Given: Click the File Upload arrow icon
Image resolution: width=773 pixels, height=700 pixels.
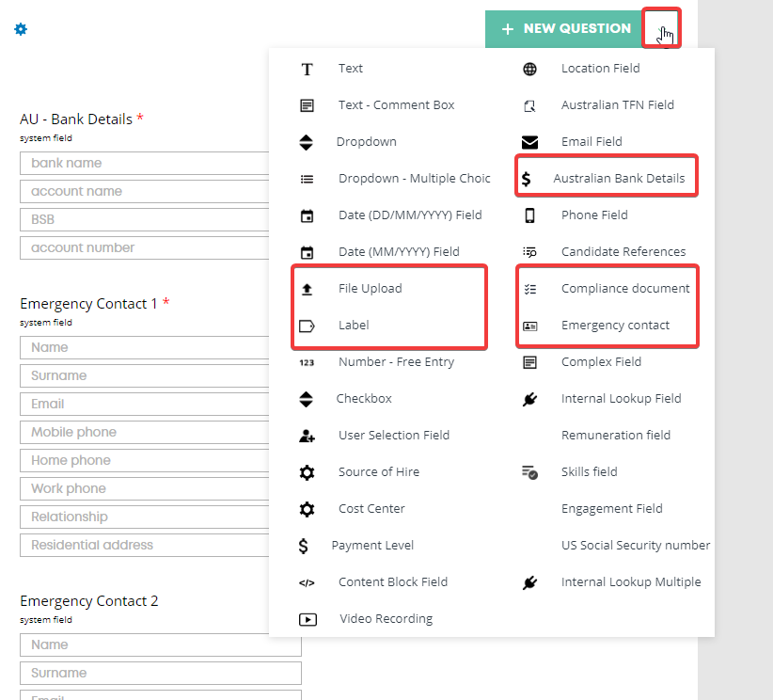Looking at the screenshot, I should tap(307, 288).
